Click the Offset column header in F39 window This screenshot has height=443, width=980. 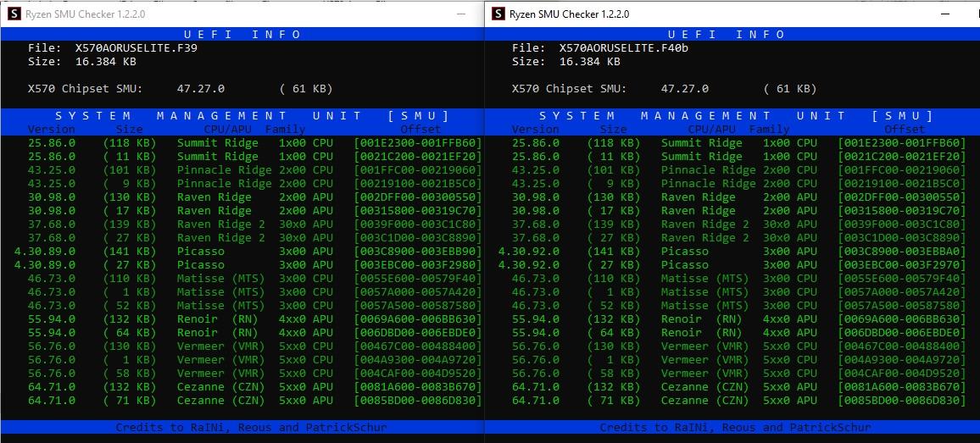pyautogui.click(x=420, y=130)
